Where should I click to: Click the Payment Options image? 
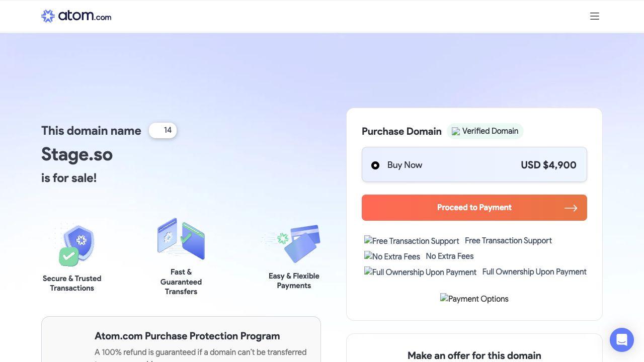pos(474,299)
